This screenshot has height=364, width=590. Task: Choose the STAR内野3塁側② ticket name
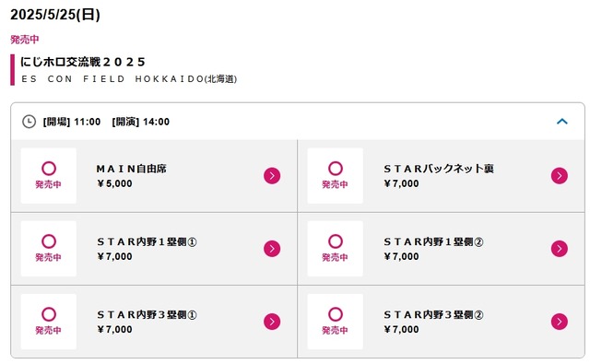pyautogui.click(x=433, y=315)
